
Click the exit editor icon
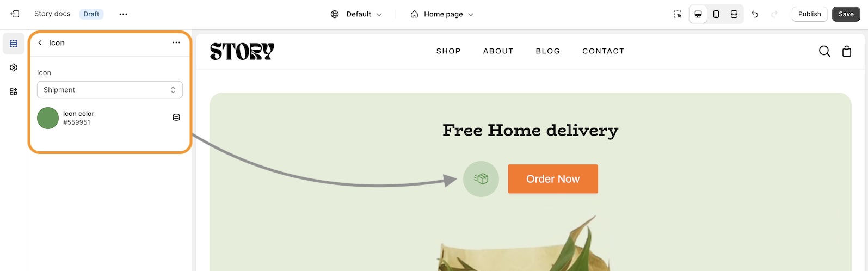click(15, 14)
